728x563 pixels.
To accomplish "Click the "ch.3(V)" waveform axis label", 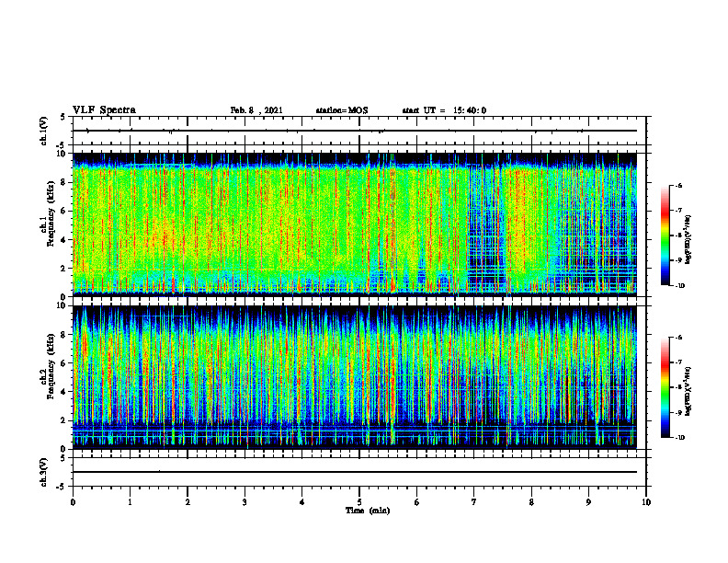I will click(x=44, y=472).
